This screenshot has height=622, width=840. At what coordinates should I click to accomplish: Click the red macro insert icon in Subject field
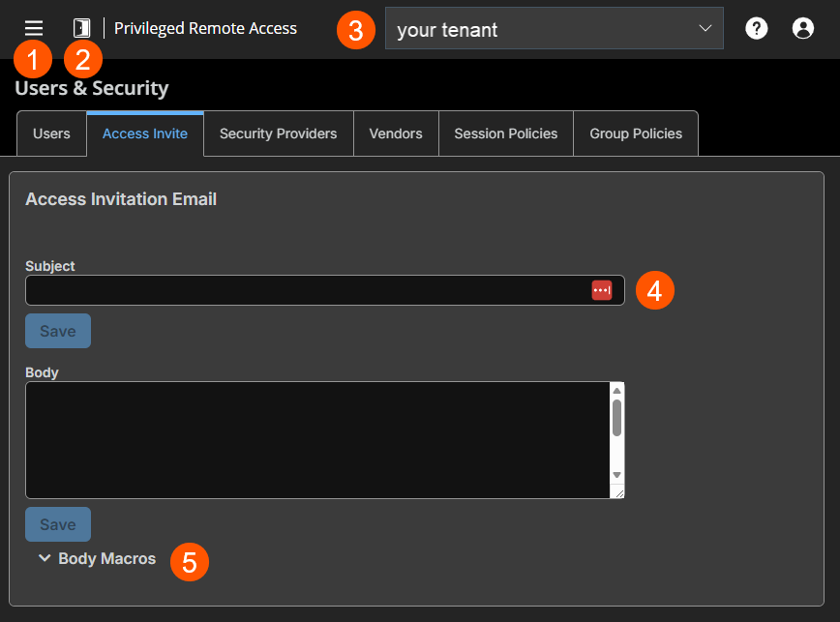(601, 290)
